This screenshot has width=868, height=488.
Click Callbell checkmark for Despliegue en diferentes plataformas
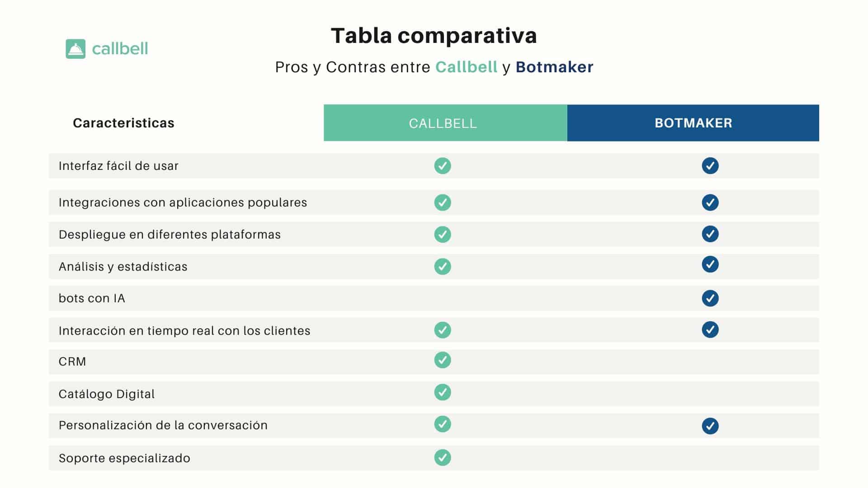pyautogui.click(x=443, y=235)
